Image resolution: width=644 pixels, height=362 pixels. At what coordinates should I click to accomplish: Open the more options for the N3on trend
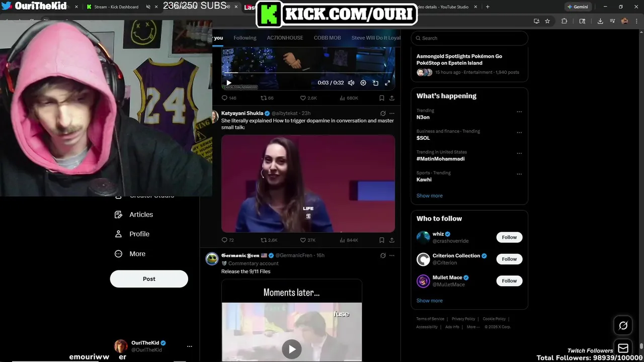519,112
